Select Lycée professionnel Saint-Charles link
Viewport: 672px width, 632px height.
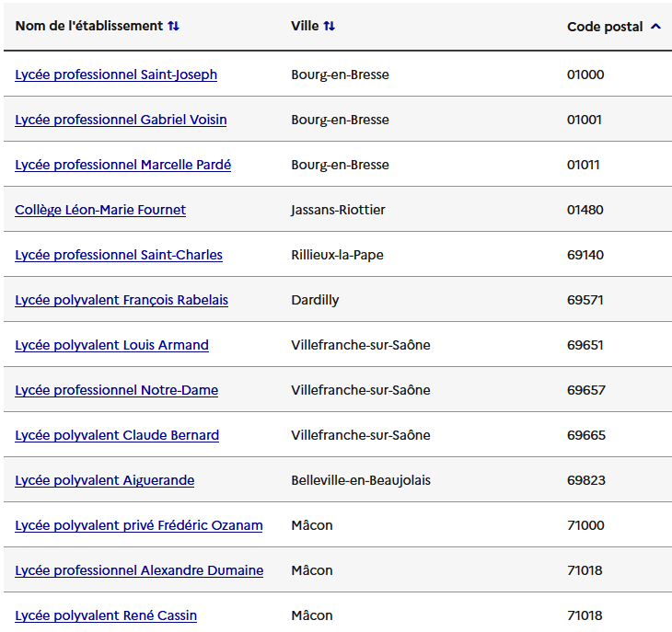point(119,255)
